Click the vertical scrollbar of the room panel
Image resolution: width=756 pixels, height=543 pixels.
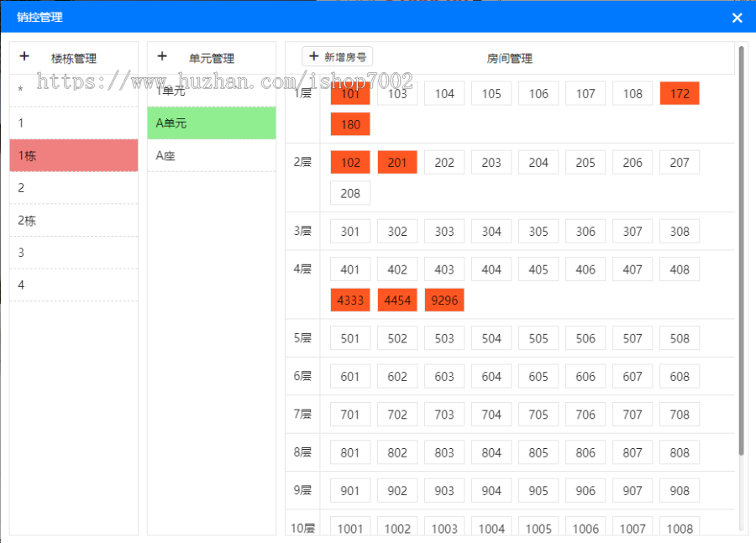pos(742,251)
